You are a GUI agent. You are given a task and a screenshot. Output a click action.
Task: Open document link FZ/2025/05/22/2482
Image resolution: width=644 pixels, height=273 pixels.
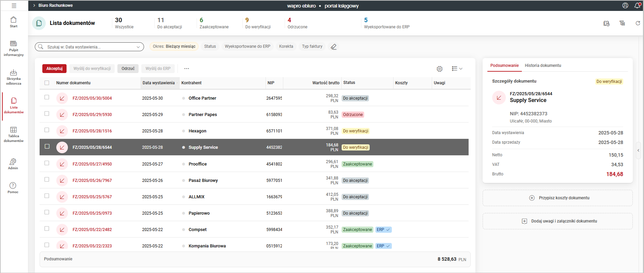pyautogui.click(x=92, y=230)
